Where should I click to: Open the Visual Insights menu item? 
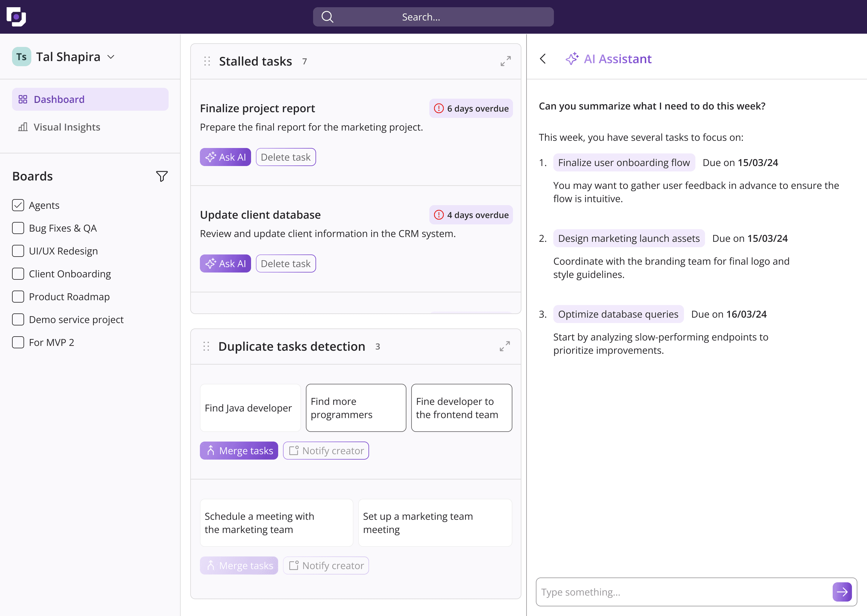[x=67, y=127]
